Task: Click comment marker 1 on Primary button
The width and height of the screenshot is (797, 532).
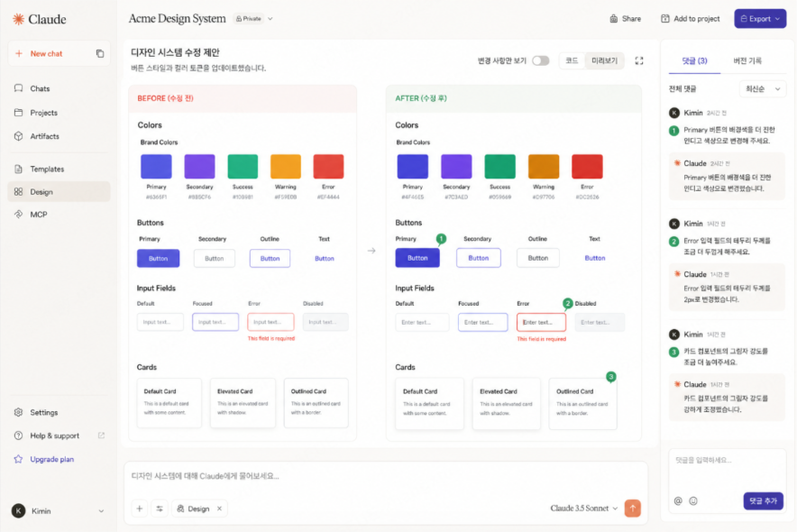Action: coord(441,239)
